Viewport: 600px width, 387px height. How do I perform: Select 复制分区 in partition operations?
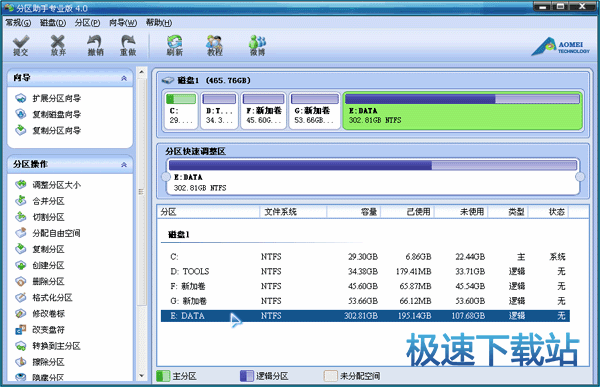point(40,249)
